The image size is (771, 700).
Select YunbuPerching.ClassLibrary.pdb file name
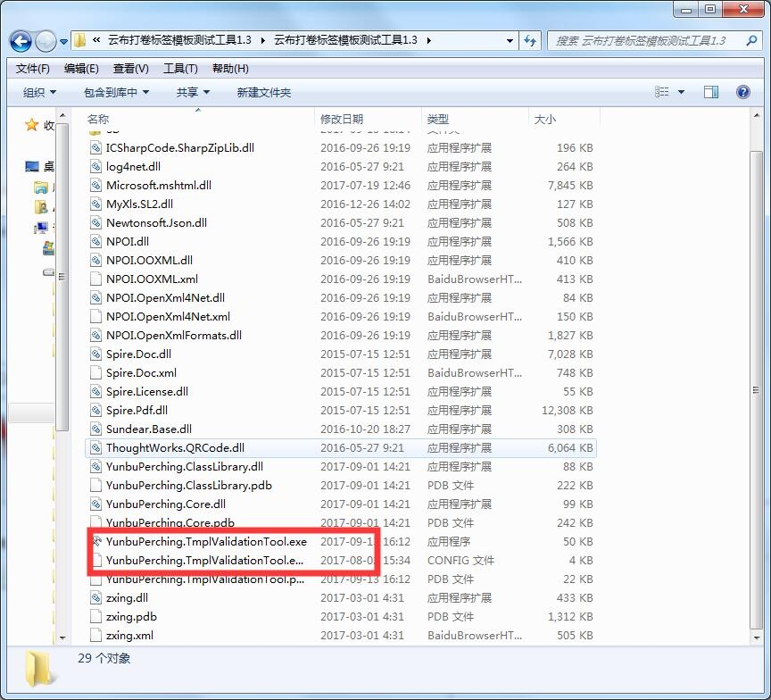[x=189, y=485]
